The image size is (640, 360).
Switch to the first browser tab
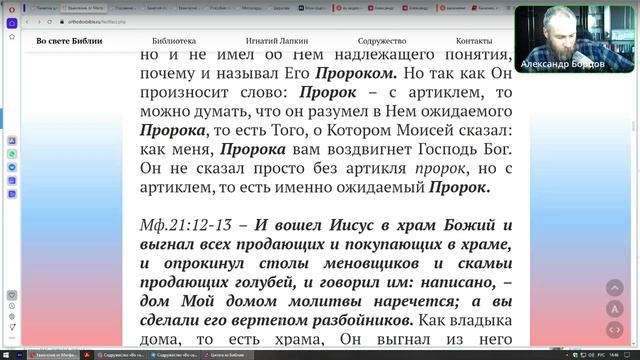[x=44, y=8]
